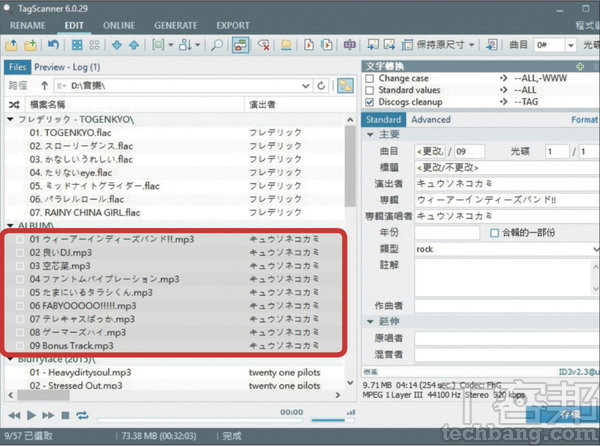Image resolution: width=600 pixels, height=446 pixels.
Task: Open the 曲目 0# format dropdown
Action: [x=571, y=45]
